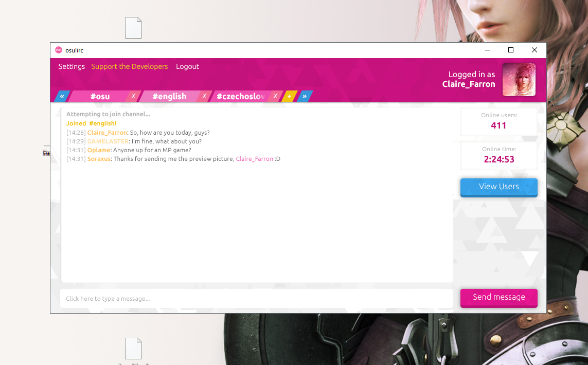Image resolution: width=588 pixels, height=365 pixels.
Task: Add a new channel with + tab
Action: (289, 96)
